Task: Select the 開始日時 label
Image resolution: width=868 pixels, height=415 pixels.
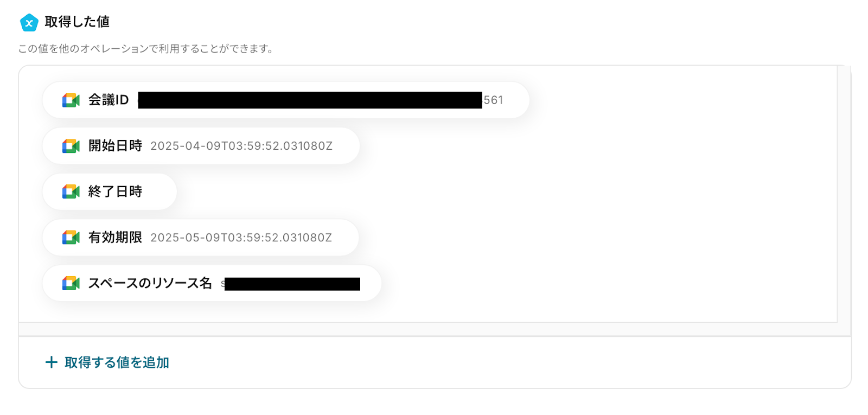Action: pos(115,145)
